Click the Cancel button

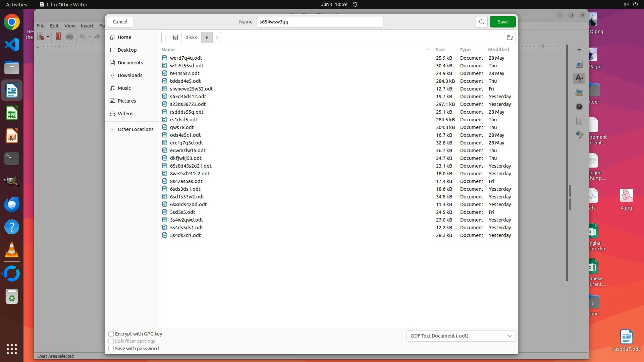(x=120, y=22)
